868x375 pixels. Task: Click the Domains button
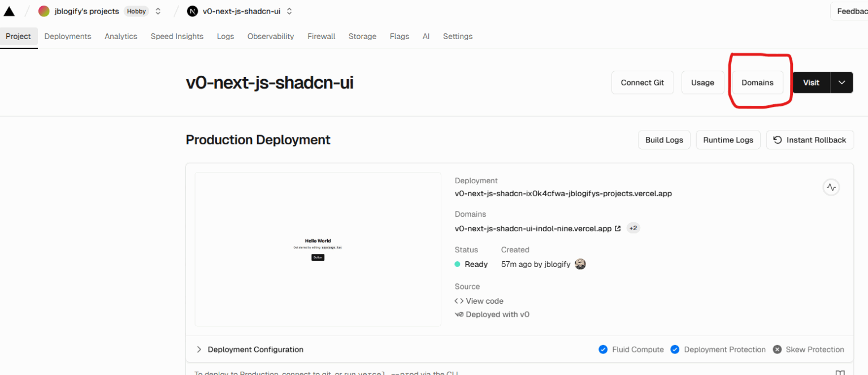tap(757, 83)
